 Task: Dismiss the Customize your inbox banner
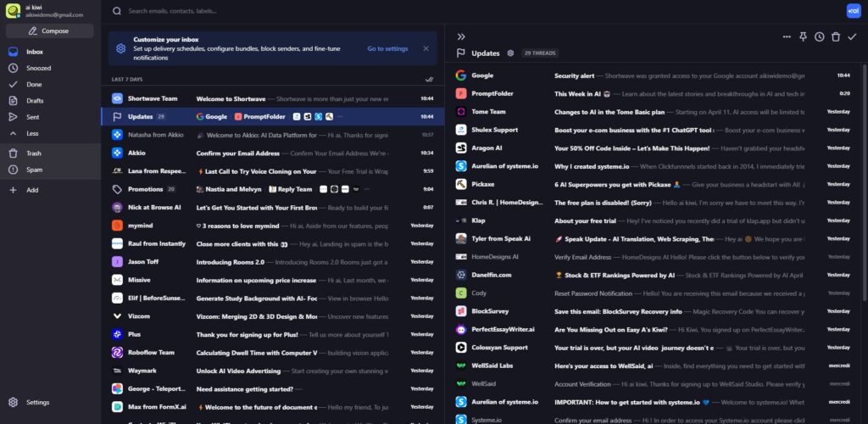[426, 48]
